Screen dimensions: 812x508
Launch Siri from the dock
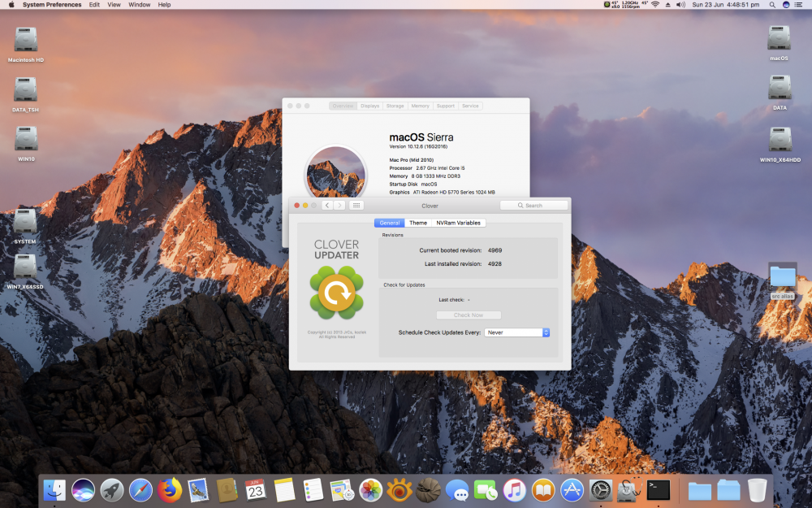83,490
